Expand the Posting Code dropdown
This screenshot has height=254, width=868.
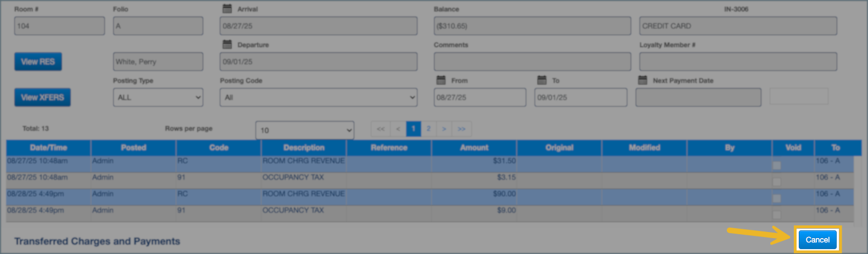click(318, 97)
